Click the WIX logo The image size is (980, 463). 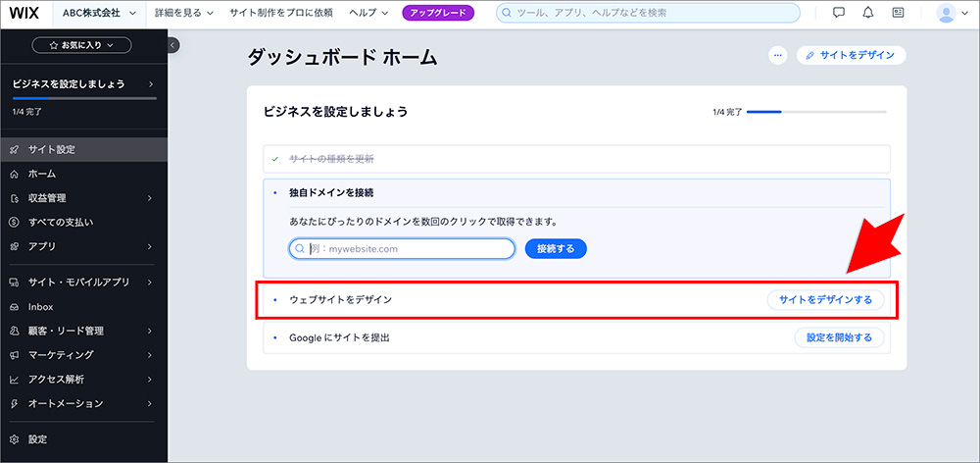(x=24, y=13)
